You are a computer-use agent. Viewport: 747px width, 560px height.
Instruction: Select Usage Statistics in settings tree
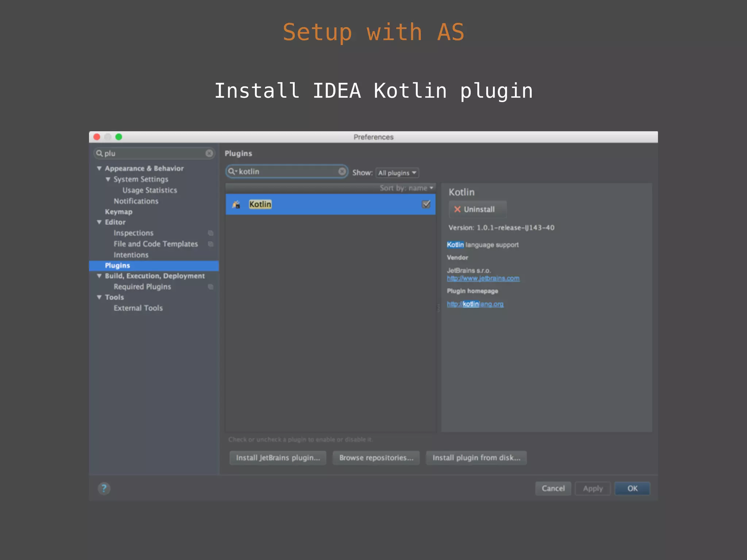point(150,190)
